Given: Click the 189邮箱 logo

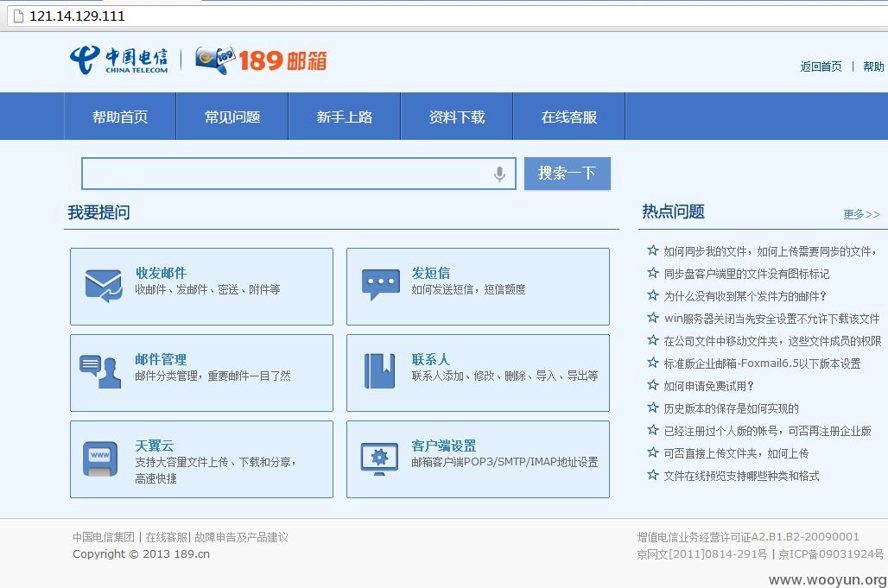Looking at the screenshot, I should coord(261,60).
